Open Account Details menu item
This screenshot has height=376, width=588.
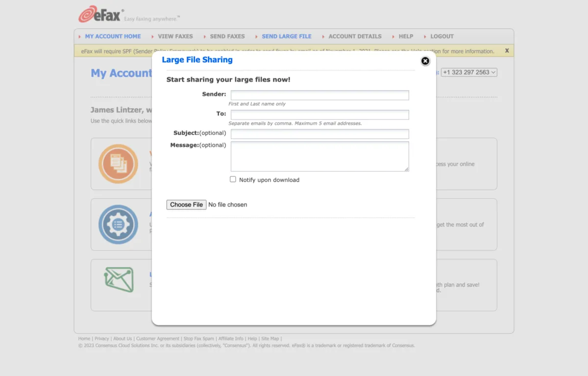(355, 36)
